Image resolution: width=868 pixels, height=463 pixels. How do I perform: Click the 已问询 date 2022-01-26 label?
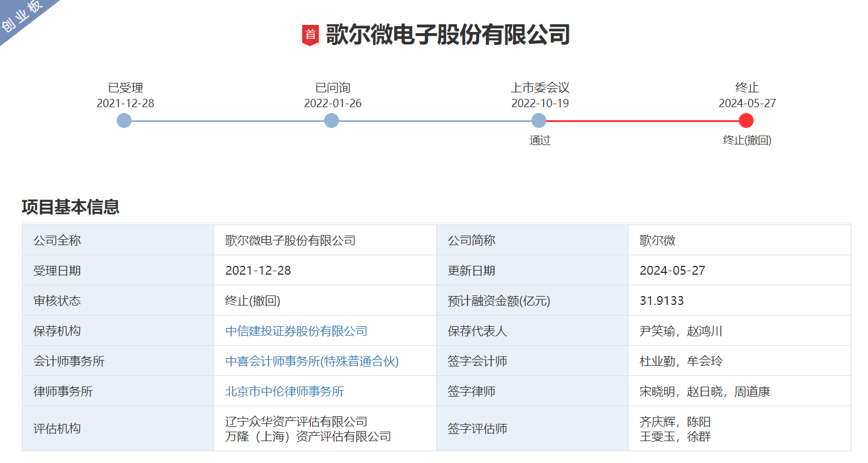pos(331,103)
